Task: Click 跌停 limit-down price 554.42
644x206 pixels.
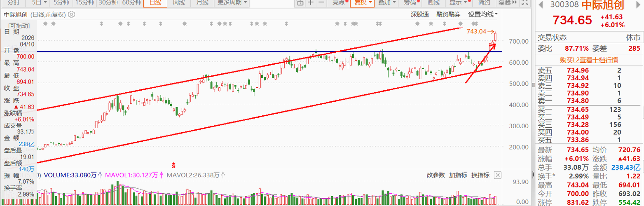Action: 629,203
